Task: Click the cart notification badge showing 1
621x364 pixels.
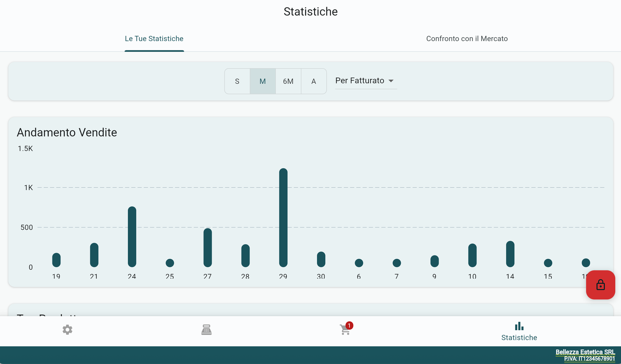Action: [x=349, y=325]
